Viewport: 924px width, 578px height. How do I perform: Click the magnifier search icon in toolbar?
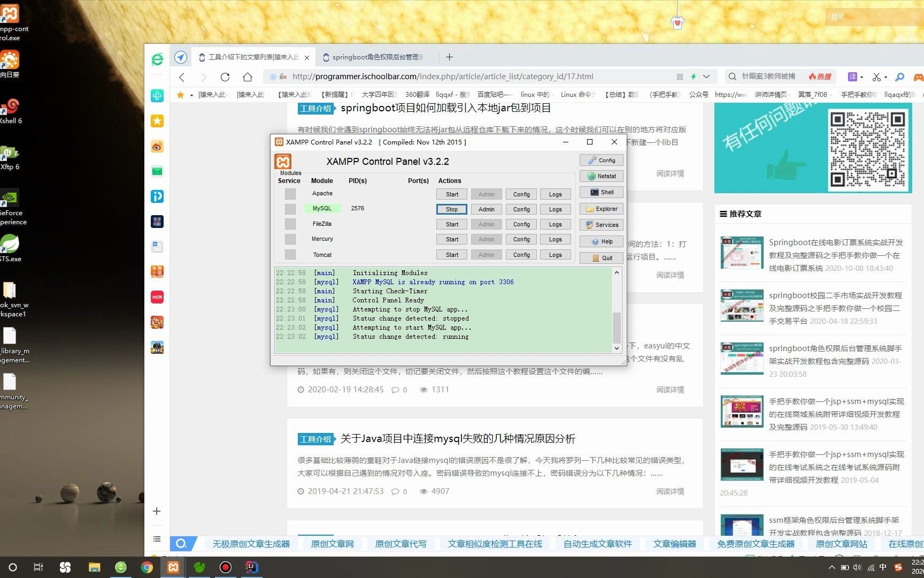click(x=900, y=77)
